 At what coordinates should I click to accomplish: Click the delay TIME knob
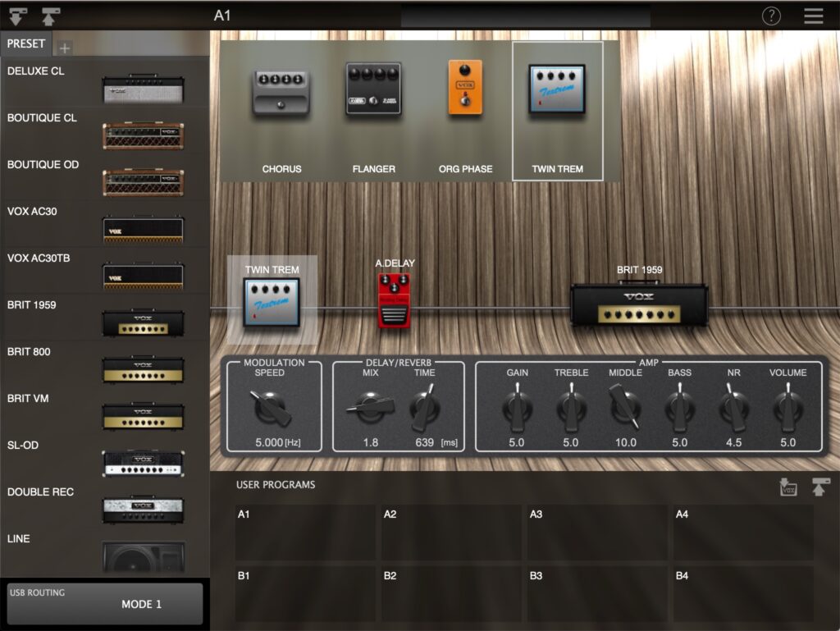(x=425, y=408)
